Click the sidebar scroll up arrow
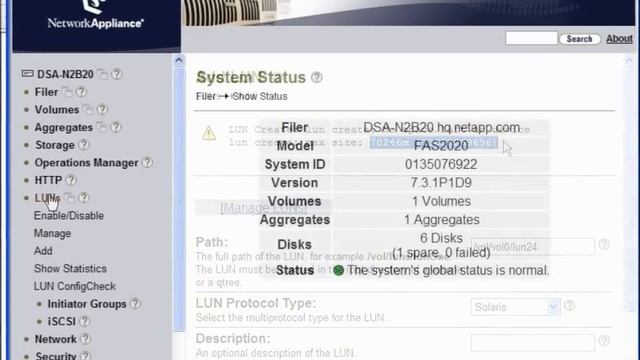 179,60
